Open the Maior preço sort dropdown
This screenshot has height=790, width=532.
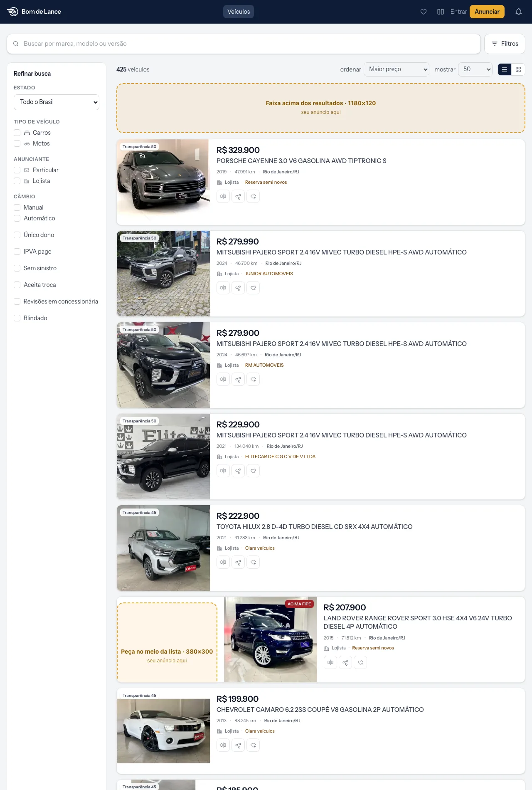click(397, 69)
